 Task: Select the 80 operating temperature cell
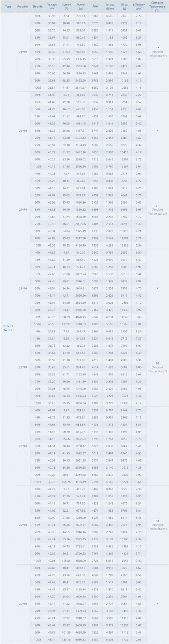[x=158, y=367]
